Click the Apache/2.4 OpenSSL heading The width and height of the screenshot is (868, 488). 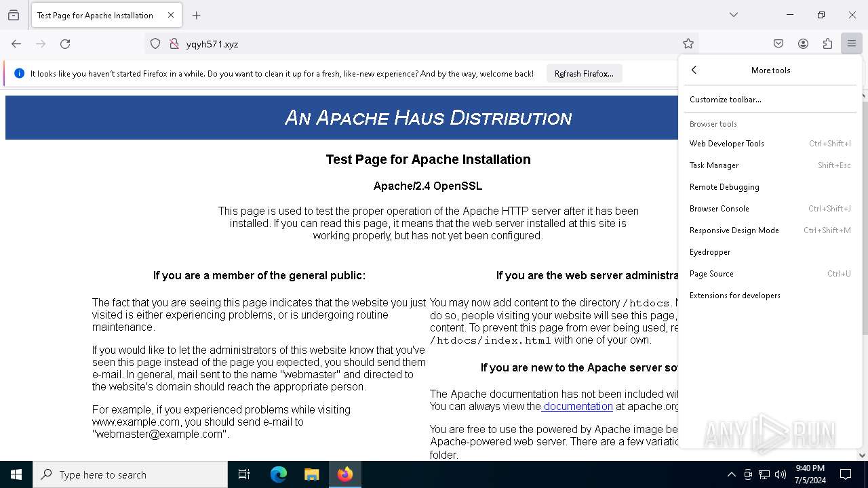point(428,186)
